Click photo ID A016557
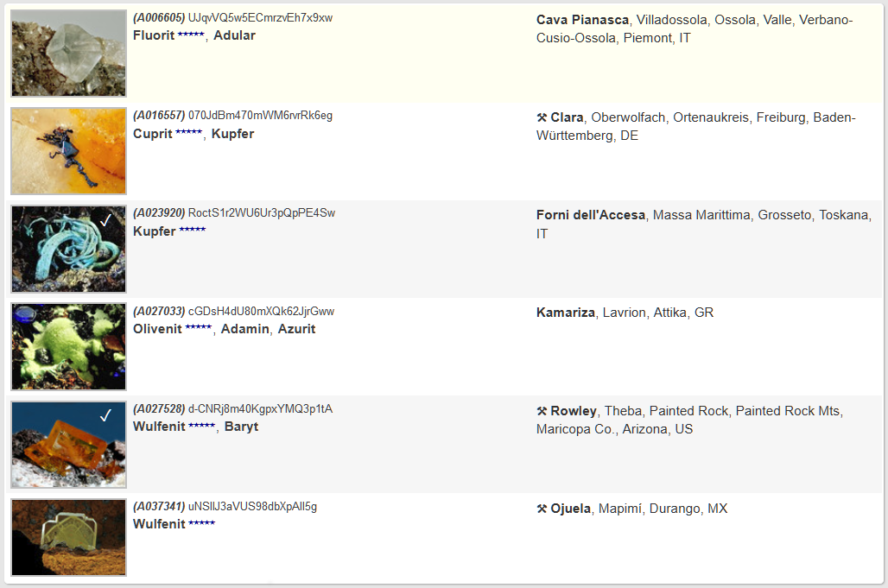This screenshot has height=588, width=888. (x=159, y=115)
